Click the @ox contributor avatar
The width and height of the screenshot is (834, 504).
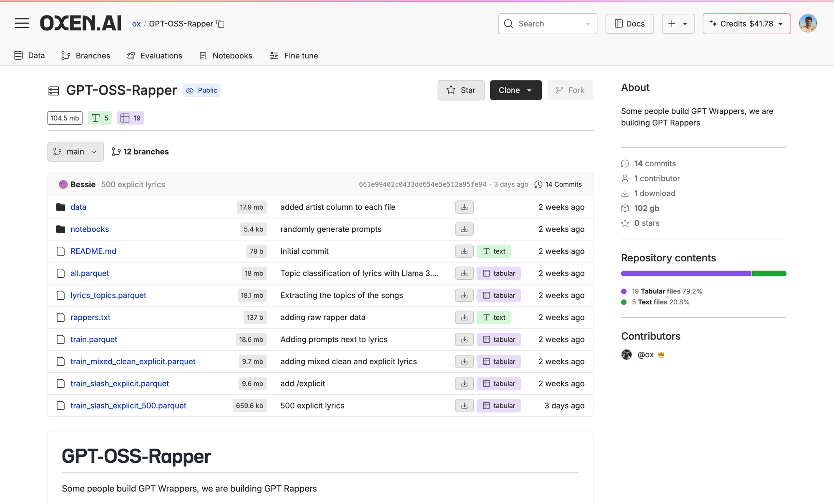pyautogui.click(x=626, y=355)
